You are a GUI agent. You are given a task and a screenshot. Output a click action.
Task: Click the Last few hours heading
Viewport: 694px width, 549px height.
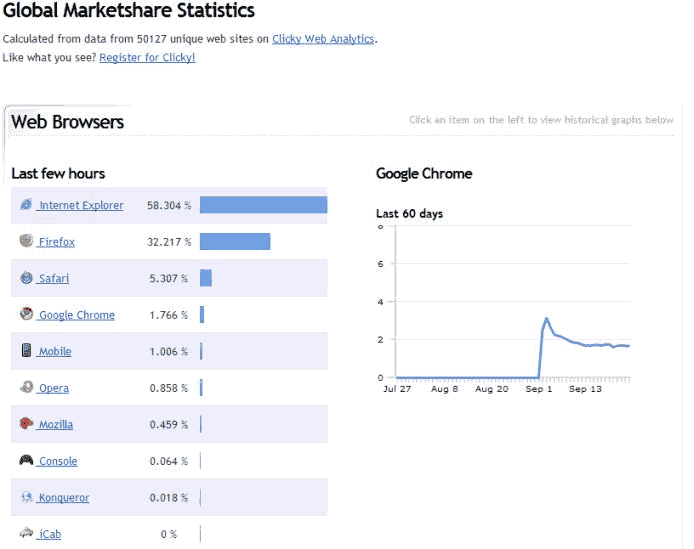[58, 174]
